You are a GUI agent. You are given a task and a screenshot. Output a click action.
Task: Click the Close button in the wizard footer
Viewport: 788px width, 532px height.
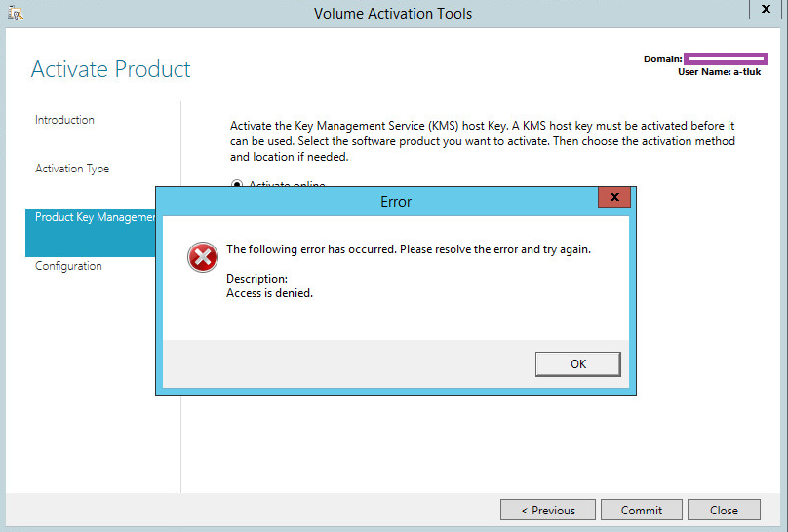pyautogui.click(x=724, y=510)
